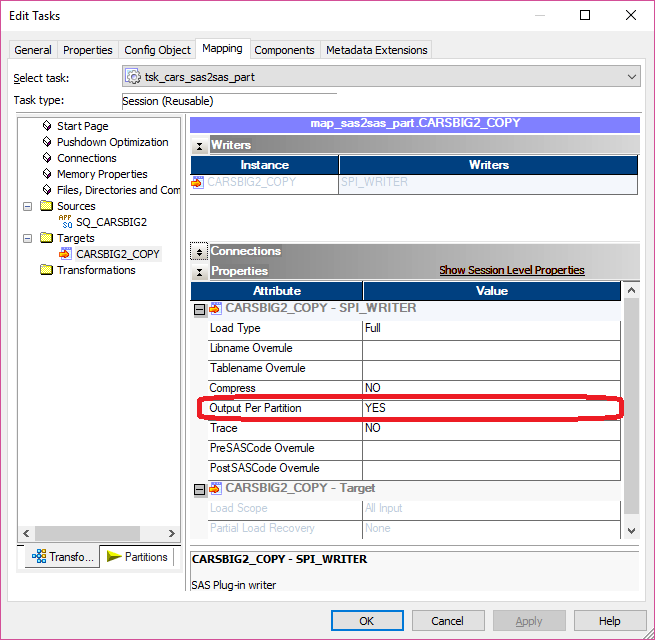The height and width of the screenshot is (640, 655).
Task: Click the CARSBIG2_COPY writer instance icon
Action: click(198, 183)
